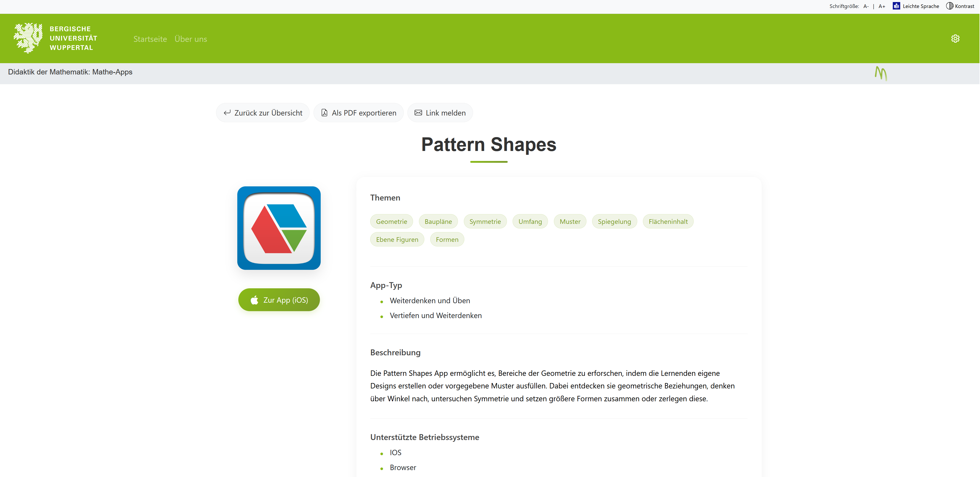Click the Leichte Sprache book icon
Viewport: 980px width, 477px height.
point(896,6)
